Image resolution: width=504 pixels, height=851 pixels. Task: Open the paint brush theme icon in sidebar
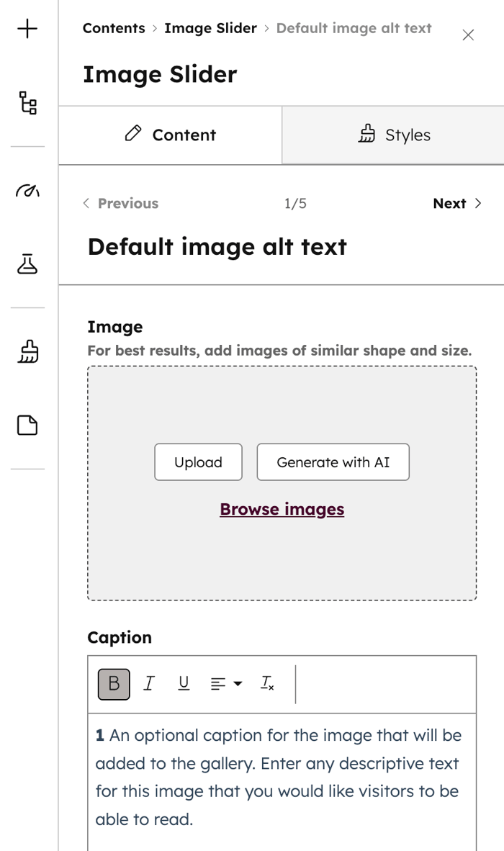27,351
